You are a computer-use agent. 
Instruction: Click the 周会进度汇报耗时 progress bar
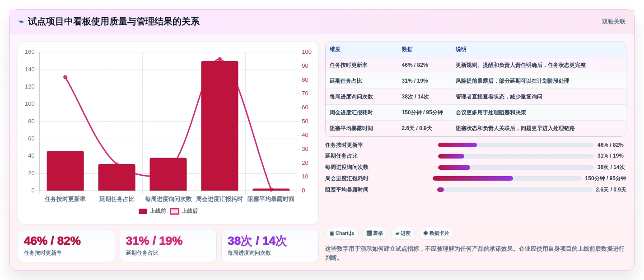pyautogui.click(x=507, y=178)
